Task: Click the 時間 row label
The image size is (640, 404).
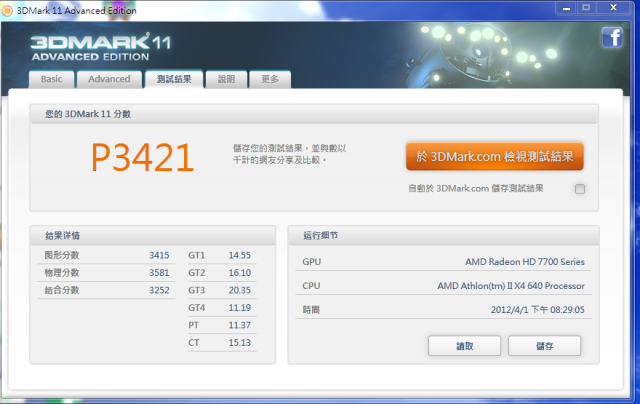Action: (311, 310)
